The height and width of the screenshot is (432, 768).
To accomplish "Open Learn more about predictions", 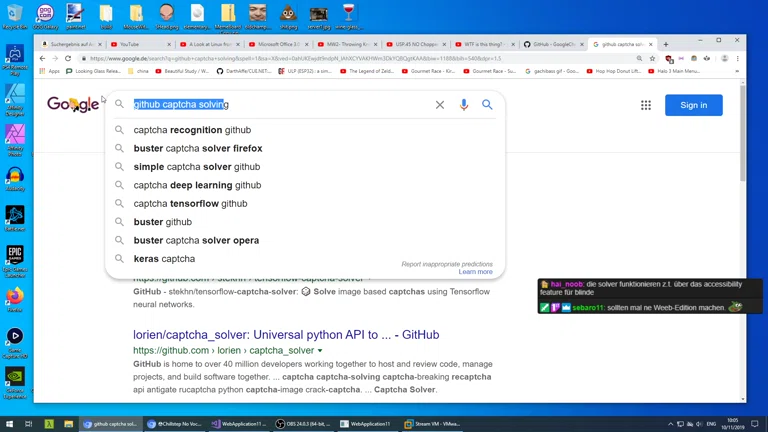I will [476, 272].
